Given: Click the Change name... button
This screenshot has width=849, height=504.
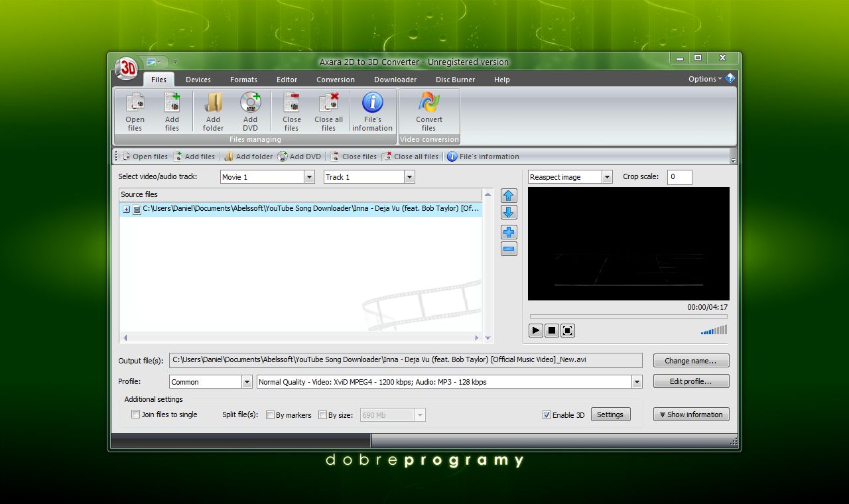Looking at the screenshot, I should click(x=691, y=361).
